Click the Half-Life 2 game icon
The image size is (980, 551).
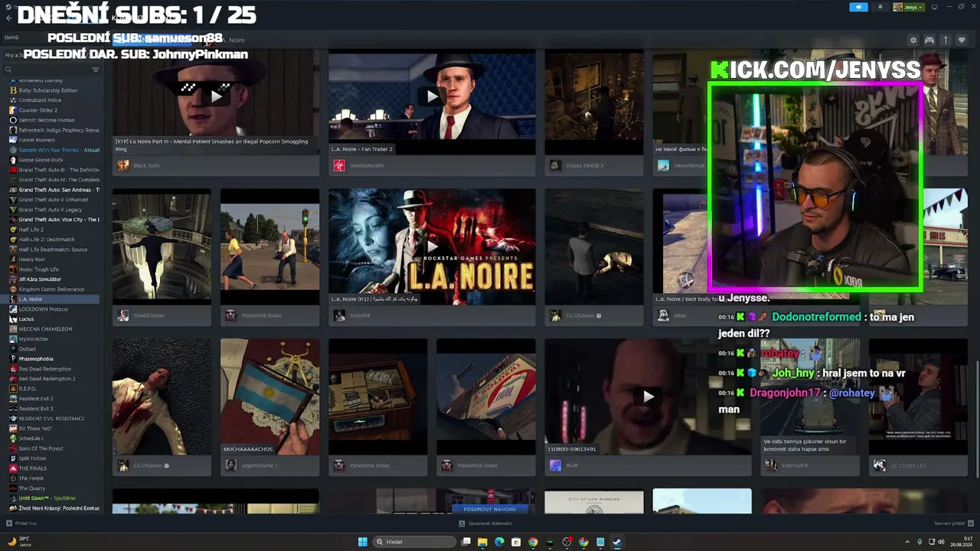13,230
